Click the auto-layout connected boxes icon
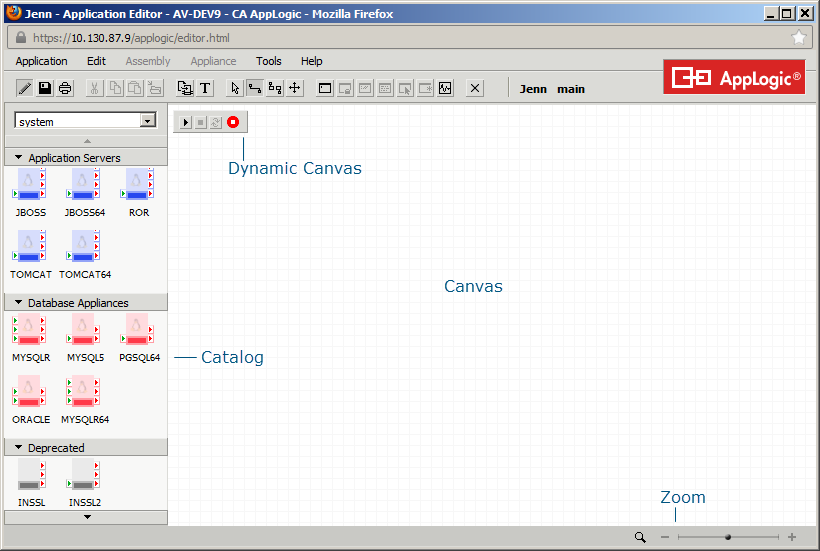This screenshot has width=820, height=551. click(275, 88)
